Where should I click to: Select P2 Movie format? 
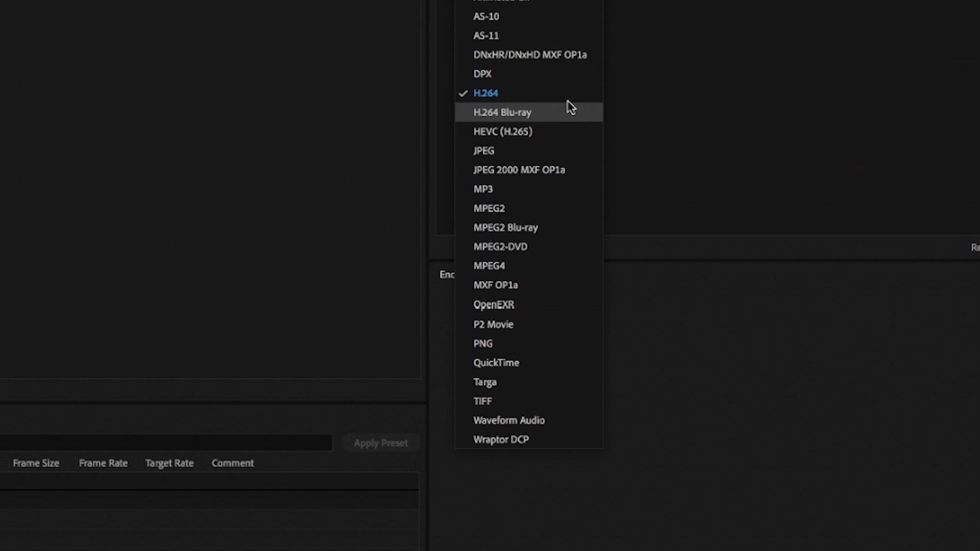click(x=529, y=324)
